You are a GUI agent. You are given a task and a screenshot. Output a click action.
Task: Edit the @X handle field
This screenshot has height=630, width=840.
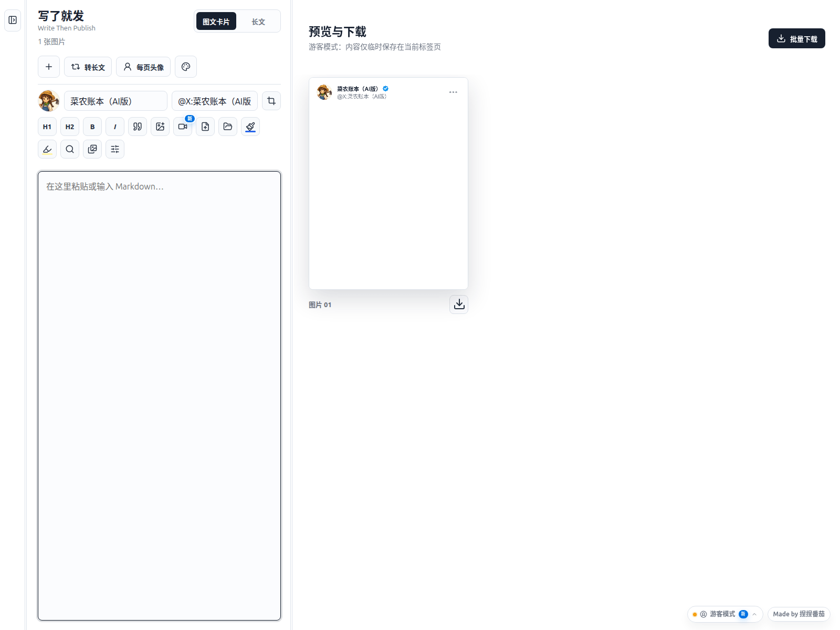(x=215, y=101)
